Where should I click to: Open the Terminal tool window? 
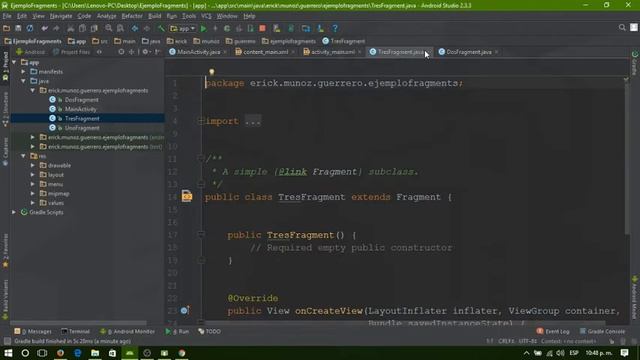(x=76, y=331)
